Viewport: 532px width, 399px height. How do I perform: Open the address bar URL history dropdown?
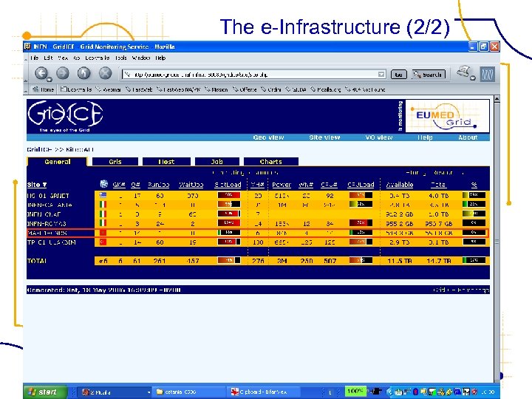tap(381, 75)
